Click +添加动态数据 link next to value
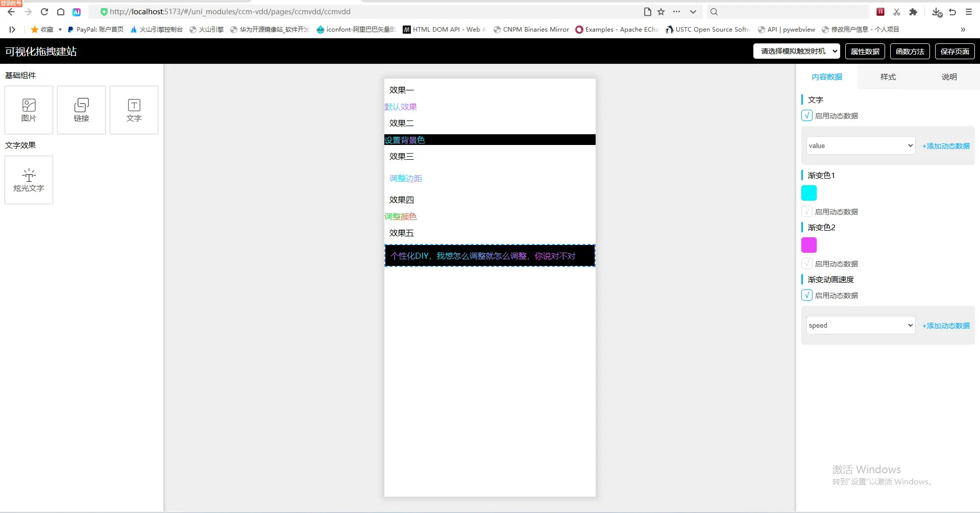Image resolution: width=980 pixels, height=513 pixels. click(946, 146)
